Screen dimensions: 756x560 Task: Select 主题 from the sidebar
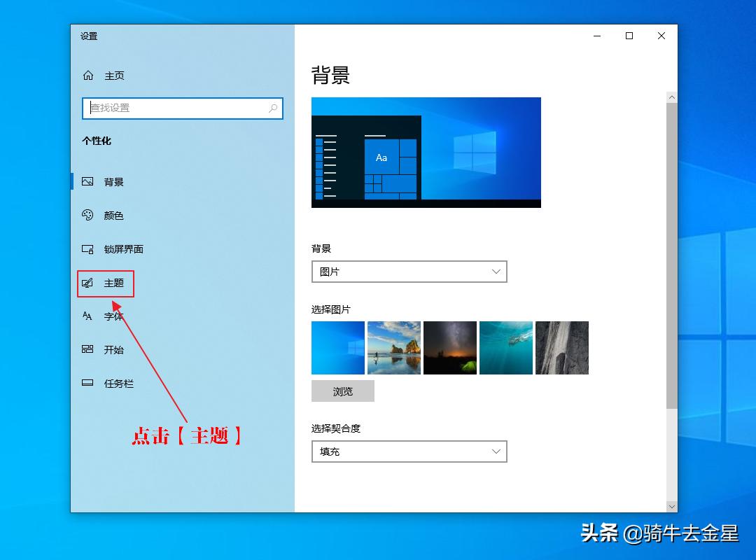tap(105, 283)
